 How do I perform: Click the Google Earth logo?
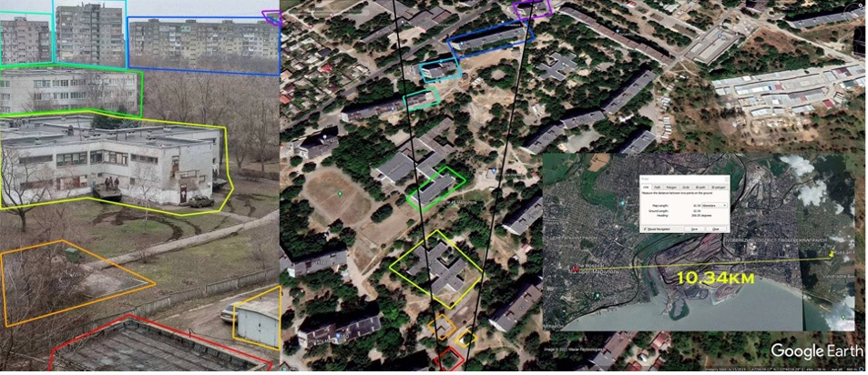pyautogui.click(x=815, y=351)
